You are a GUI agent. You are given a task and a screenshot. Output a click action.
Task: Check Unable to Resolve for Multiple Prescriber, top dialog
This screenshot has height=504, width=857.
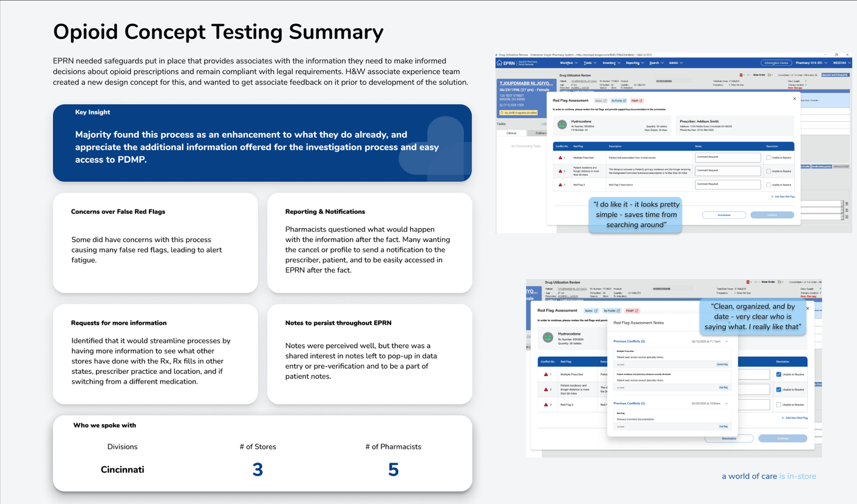tap(768, 158)
